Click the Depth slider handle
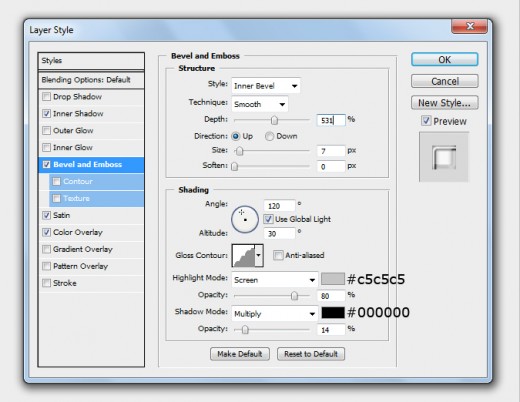Screen dimensions: 520x402 coord(274,120)
